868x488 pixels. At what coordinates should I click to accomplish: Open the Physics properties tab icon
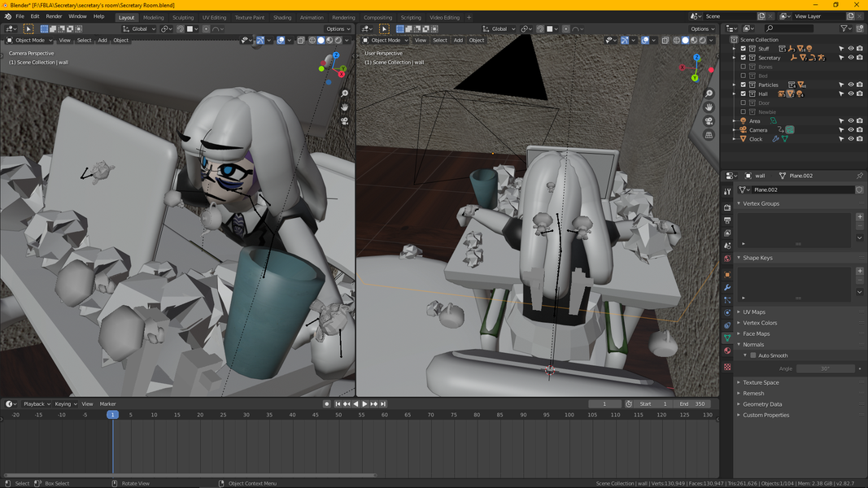click(x=727, y=312)
